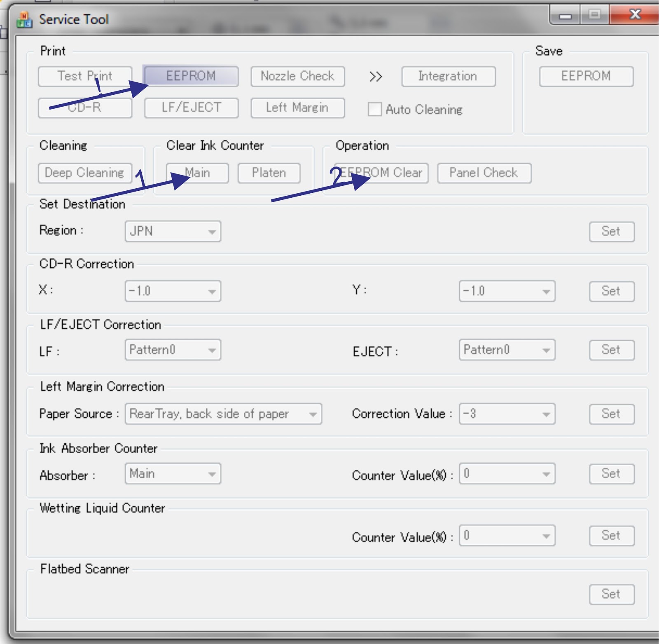Open the Paper Source dropdown
The image size is (659, 644).
point(223,414)
